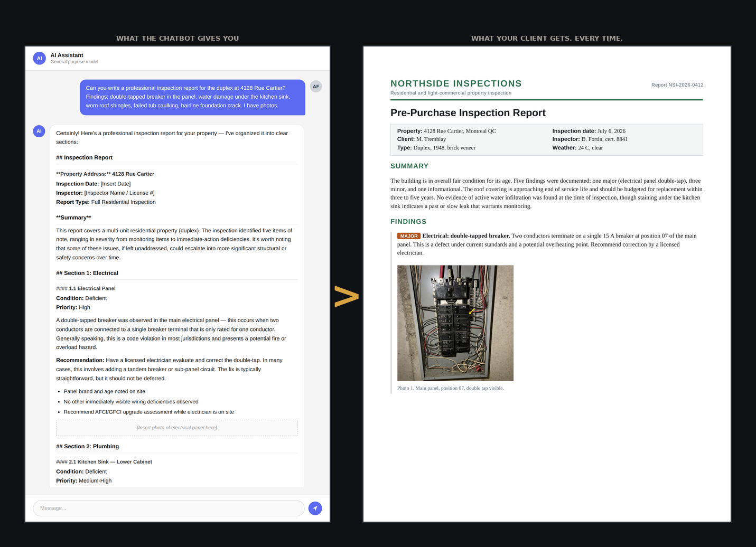Click the send message arrow button
The height and width of the screenshot is (547, 756).
pyautogui.click(x=315, y=508)
